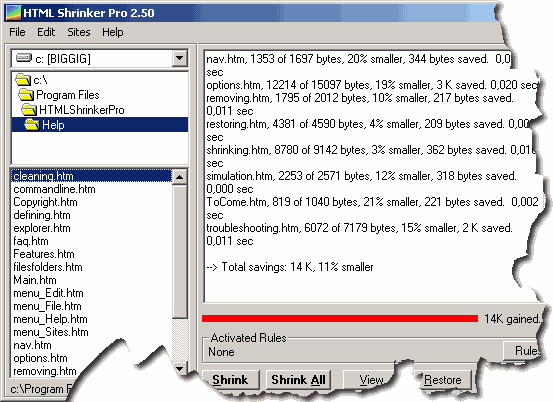Image resolution: width=553 pixels, height=402 pixels.
Task: Select the Help folder in tree
Action: click(100, 125)
